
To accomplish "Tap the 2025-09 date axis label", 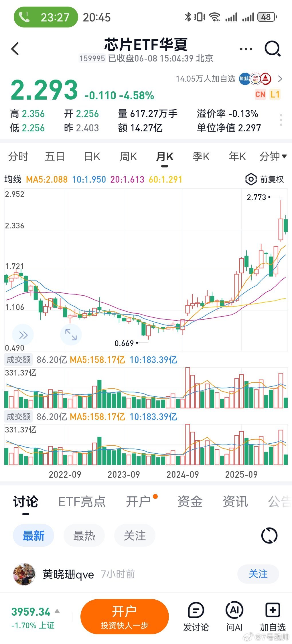I will tap(241, 475).
